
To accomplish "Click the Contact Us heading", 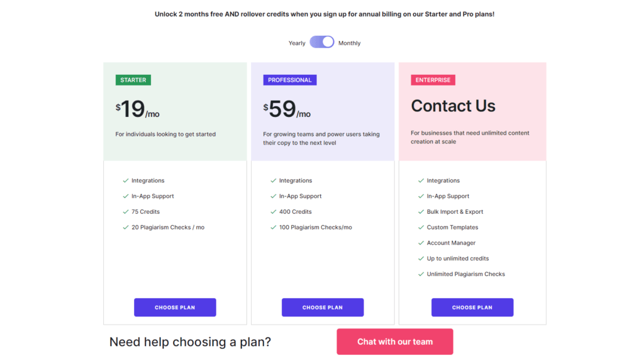I will coord(453,106).
